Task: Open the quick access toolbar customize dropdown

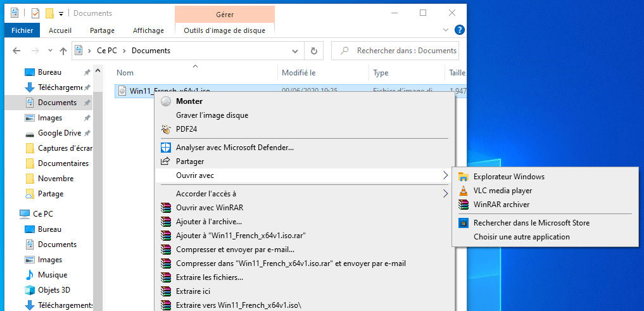Action: [x=61, y=14]
